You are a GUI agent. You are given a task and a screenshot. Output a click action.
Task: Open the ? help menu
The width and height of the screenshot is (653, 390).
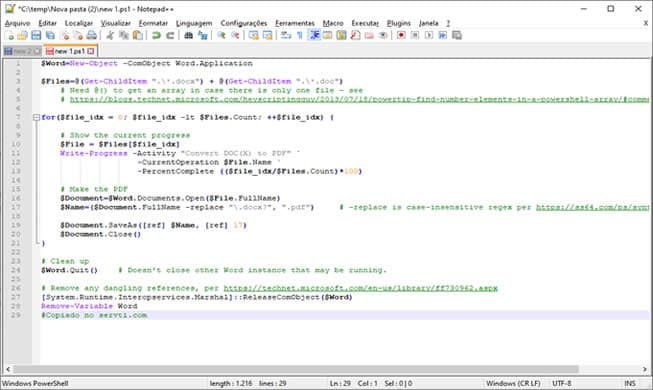click(448, 23)
